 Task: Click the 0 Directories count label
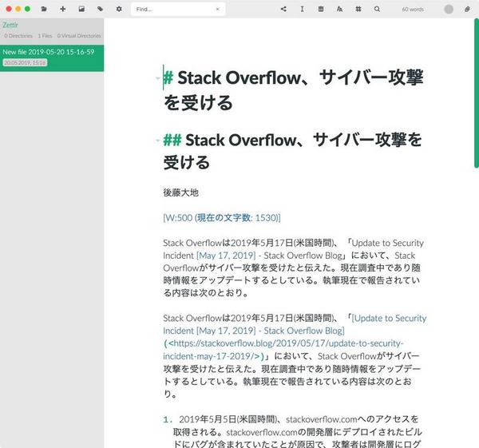(18, 36)
